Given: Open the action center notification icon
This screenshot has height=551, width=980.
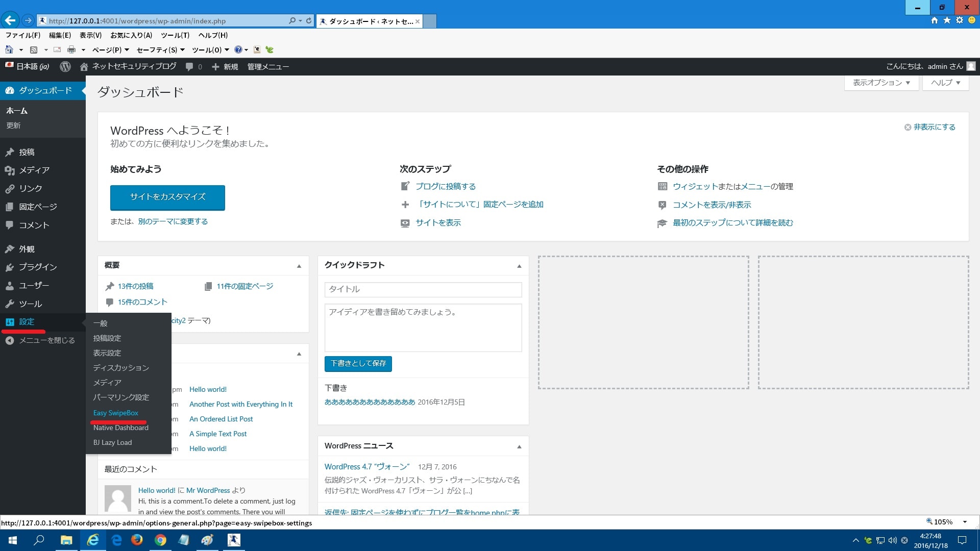Looking at the screenshot, I should (x=962, y=540).
